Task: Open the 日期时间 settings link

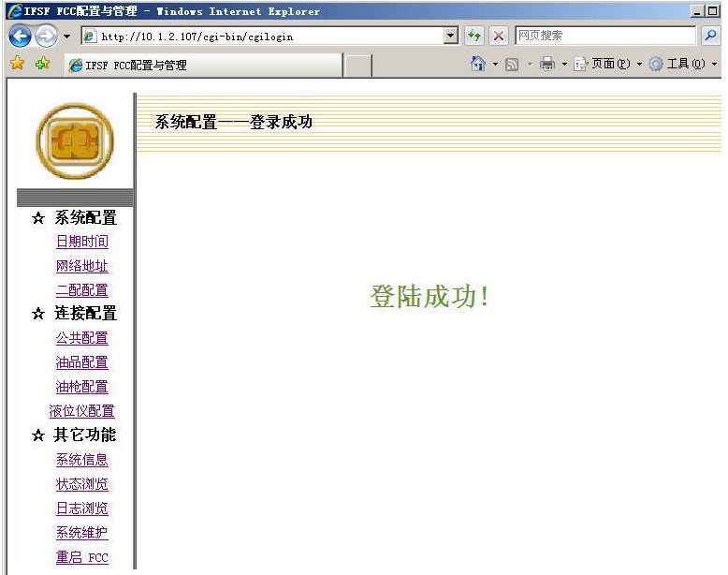Action: pos(81,242)
